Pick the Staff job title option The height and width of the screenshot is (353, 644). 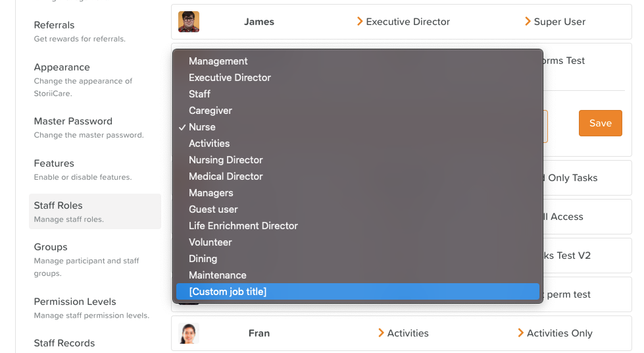[x=357, y=94]
